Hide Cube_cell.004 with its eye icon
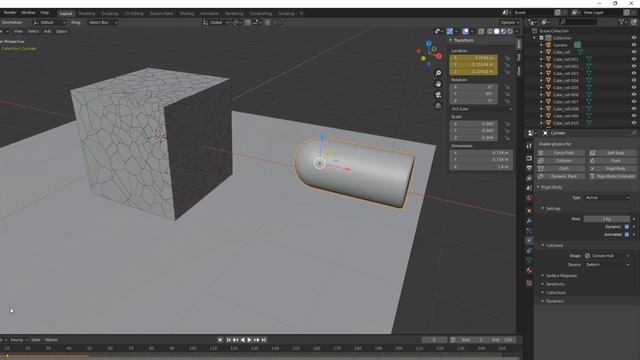The width and height of the screenshot is (640, 360). click(x=634, y=80)
